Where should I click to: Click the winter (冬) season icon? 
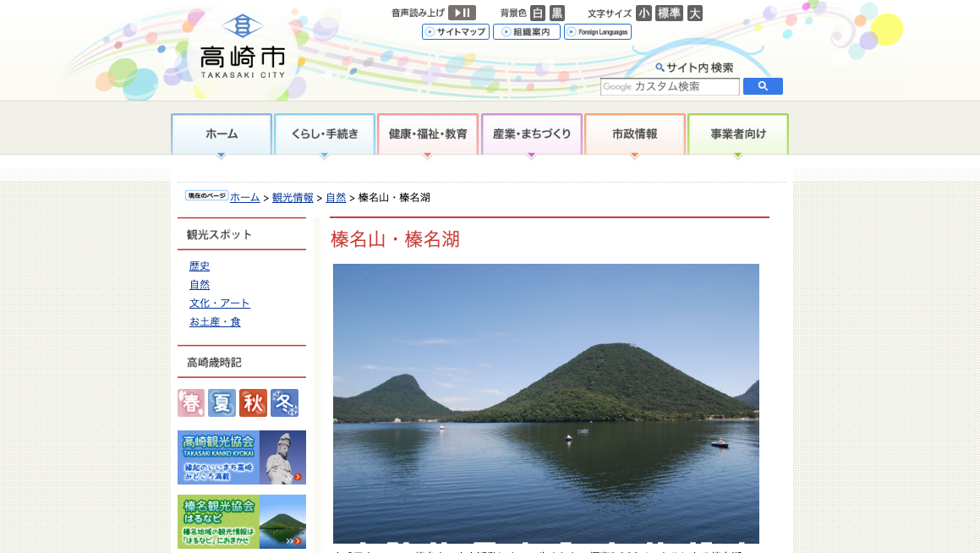tap(284, 403)
